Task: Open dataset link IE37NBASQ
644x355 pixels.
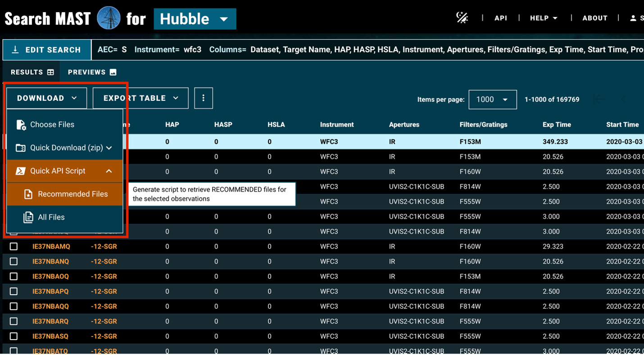Action: pyautogui.click(x=50, y=336)
